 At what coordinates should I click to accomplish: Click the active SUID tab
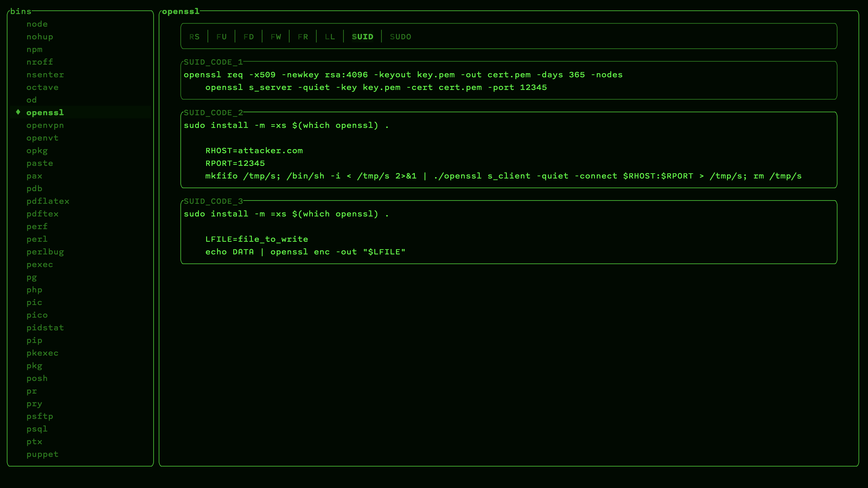click(362, 37)
